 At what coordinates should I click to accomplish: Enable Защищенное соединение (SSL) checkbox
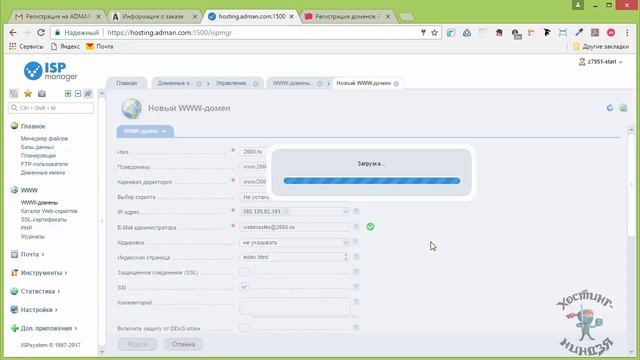click(244, 272)
